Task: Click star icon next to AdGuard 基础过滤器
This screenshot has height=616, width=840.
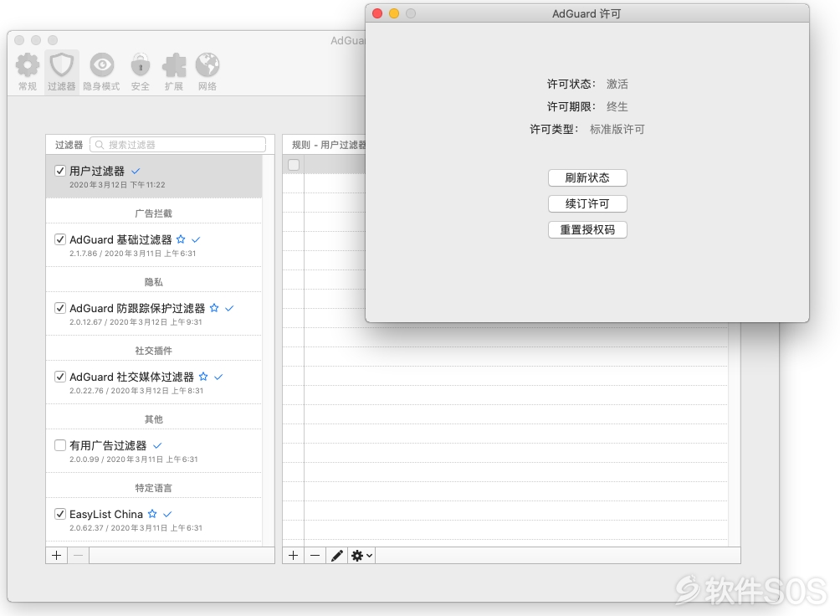Action: pos(181,239)
